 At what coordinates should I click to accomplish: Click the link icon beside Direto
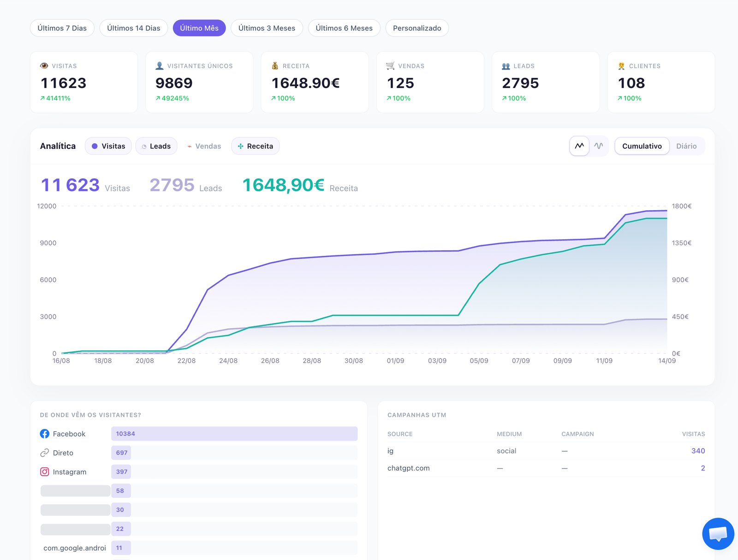(45, 453)
